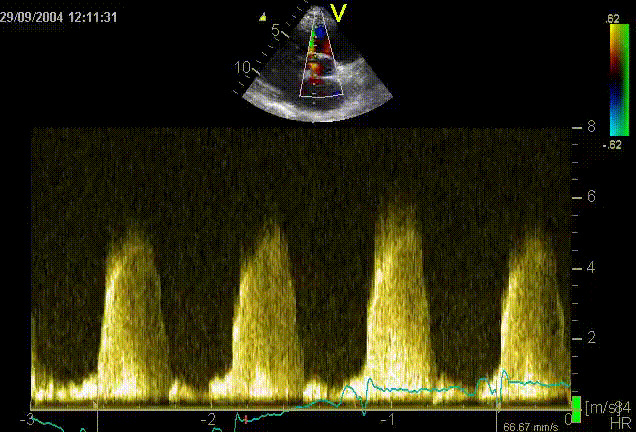
Task: Click the small yellow triangle focus marker
Action: [x=263, y=17]
